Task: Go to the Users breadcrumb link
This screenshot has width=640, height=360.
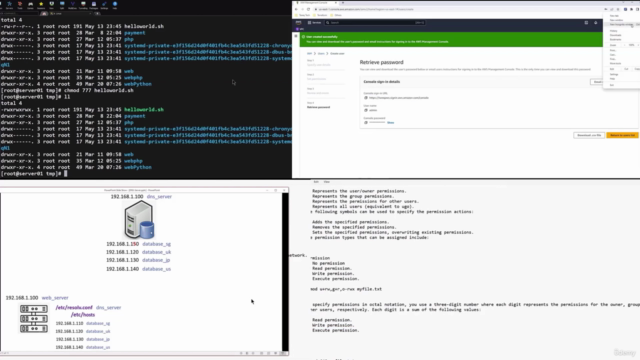Action: click(321, 53)
